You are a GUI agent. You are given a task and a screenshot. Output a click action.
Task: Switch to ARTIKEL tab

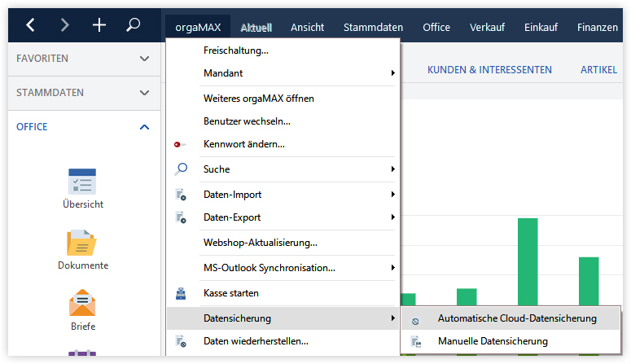click(x=598, y=70)
